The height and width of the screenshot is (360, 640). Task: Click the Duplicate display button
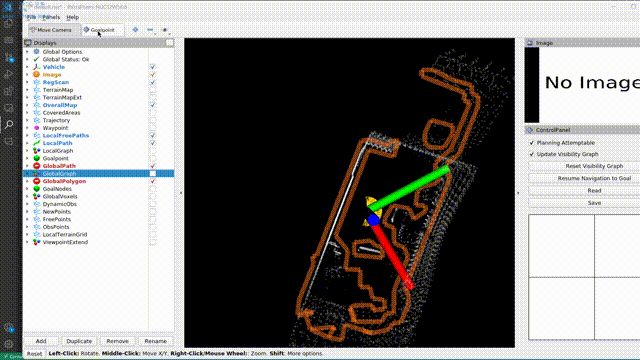coord(79,341)
